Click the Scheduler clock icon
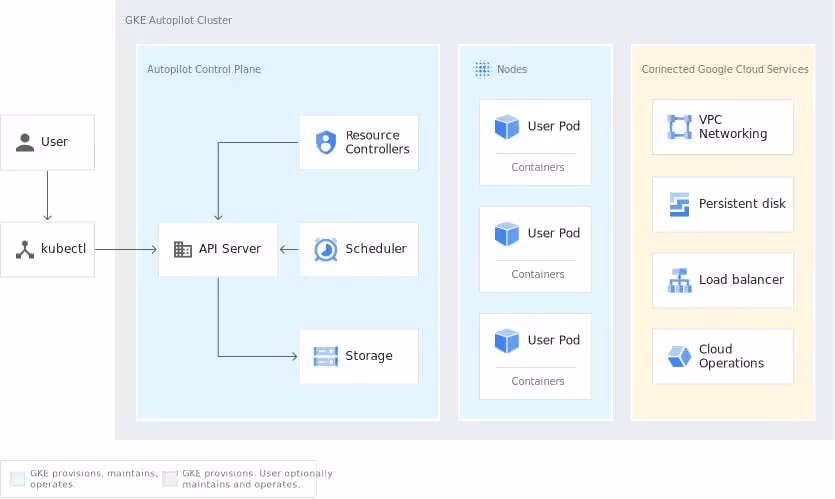The height and width of the screenshot is (499, 835). pos(325,249)
